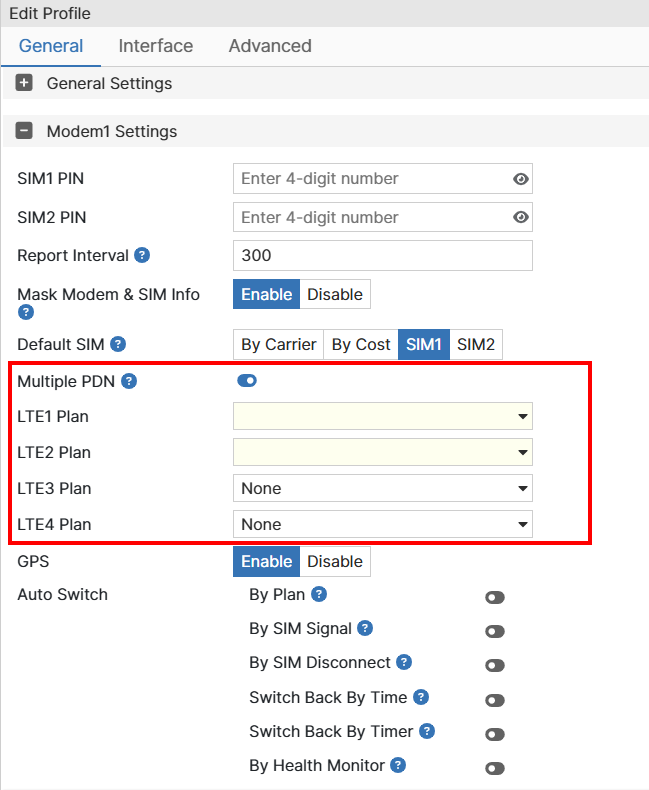Click help icon beside Switch Back By Timer
This screenshot has height=790, width=649.
pos(427,731)
